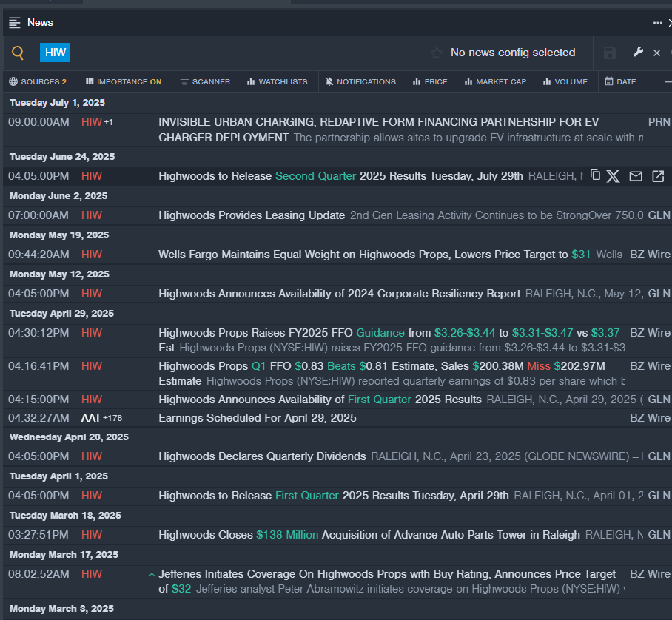
Task: Share Second Quarter headline on X
Action: 613,176
